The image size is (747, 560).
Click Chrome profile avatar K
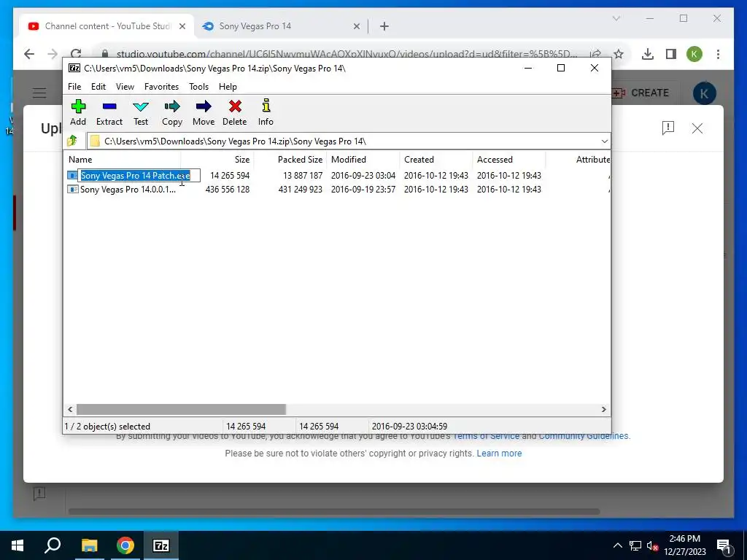pos(694,54)
